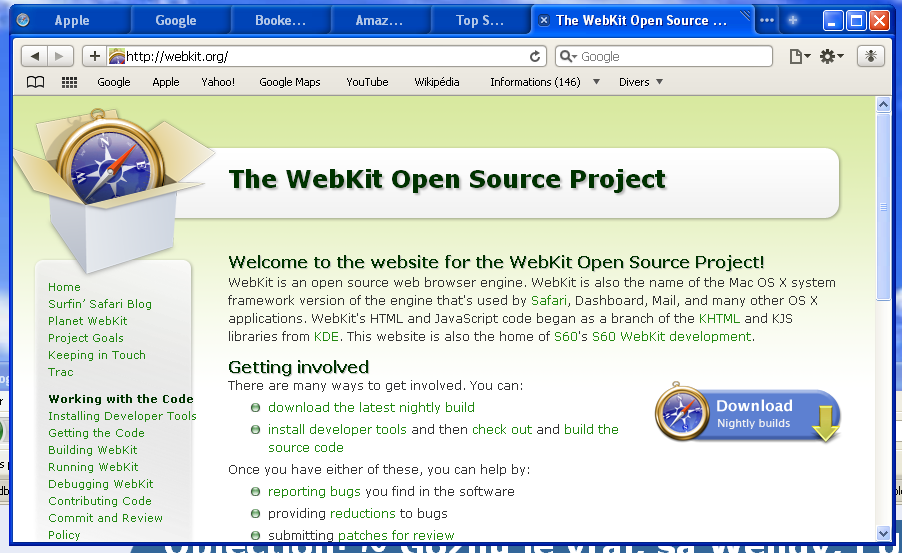Open the settings gear menu
Screen dimensions: 902x553
click(831, 56)
